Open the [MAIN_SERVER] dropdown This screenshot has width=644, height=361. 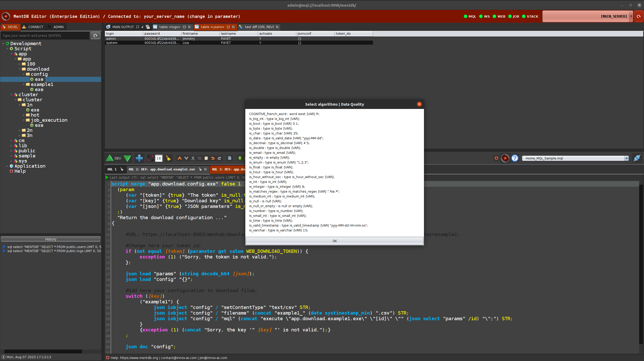[x=631, y=16]
